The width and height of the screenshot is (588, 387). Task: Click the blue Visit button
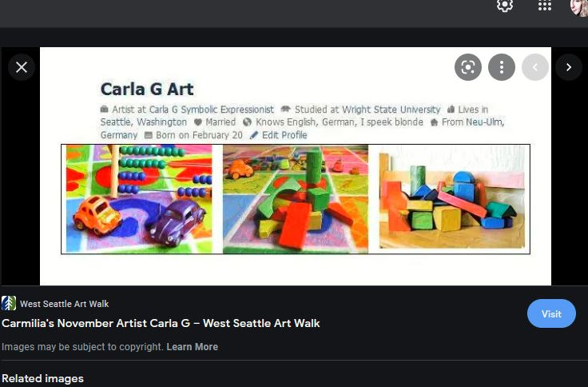click(x=551, y=313)
